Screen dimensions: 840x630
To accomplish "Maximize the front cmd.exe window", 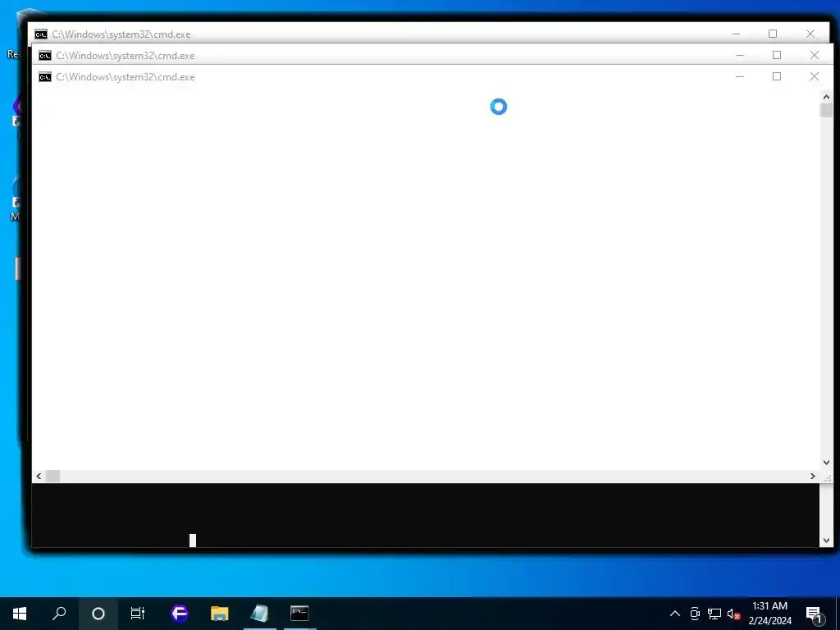I will coord(777,76).
